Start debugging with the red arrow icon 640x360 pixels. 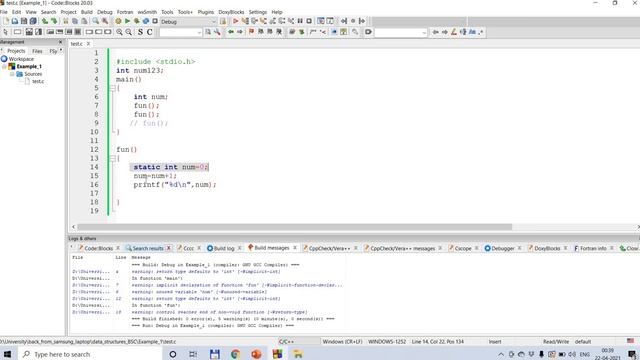[236, 21]
